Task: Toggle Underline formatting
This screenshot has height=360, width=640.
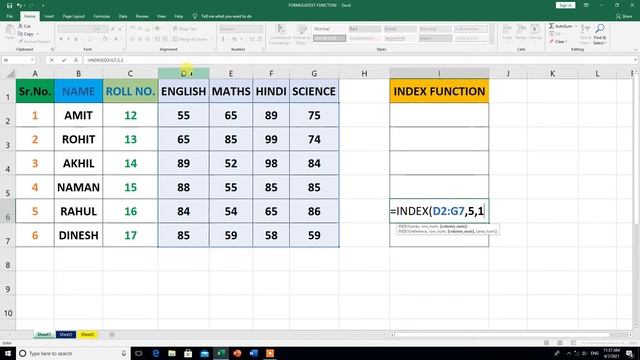Action: click(76, 39)
